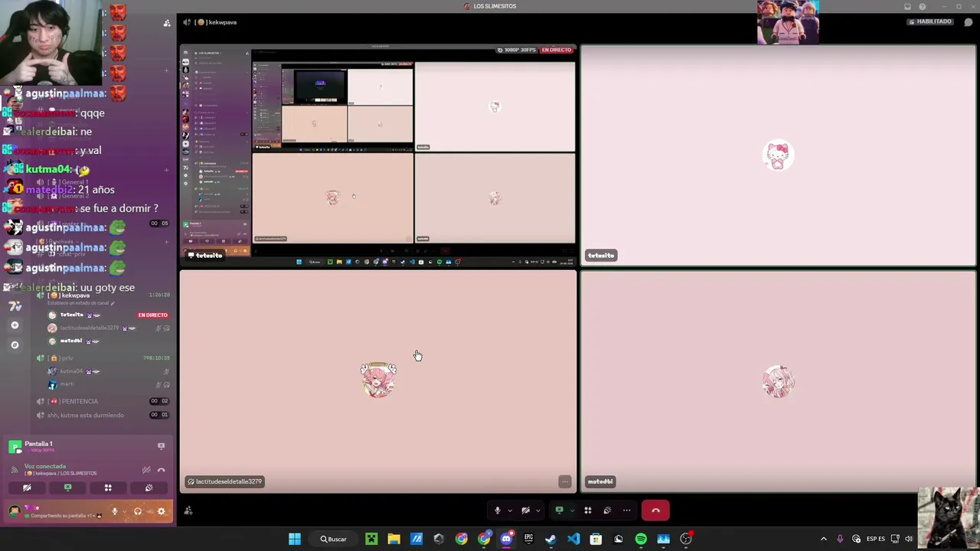Image resolution: width=980 pixels, height=551 pixels.
Task: Mute microphone in user panel
Action: (115, 511)
